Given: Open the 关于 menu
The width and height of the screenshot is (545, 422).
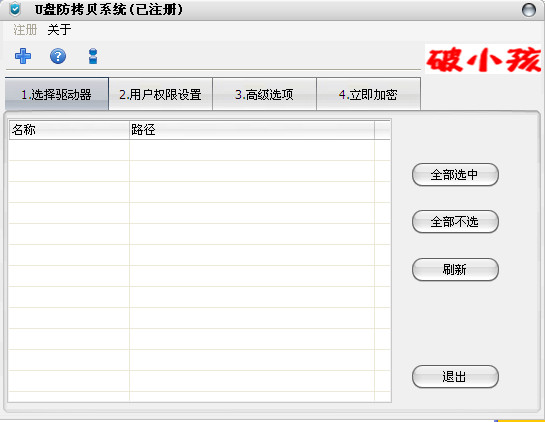Looking at the screenshot, I should [x=59, y=30].
